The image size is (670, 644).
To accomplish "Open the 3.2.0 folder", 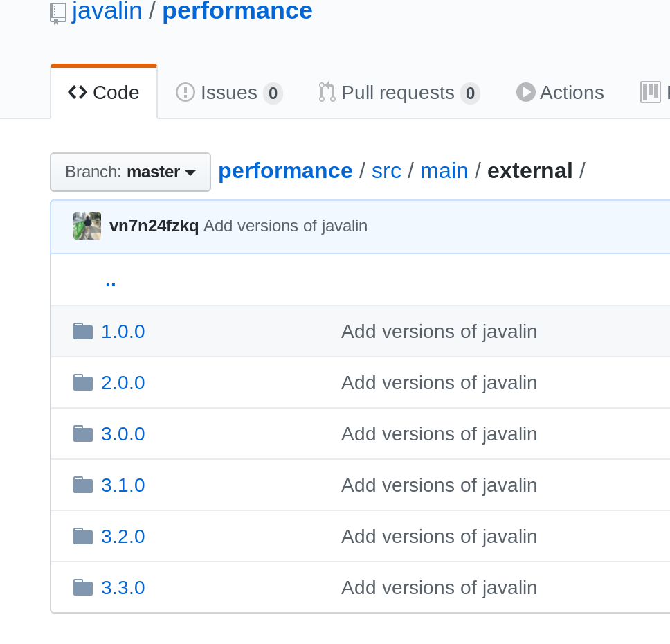I will pos(123,537).
